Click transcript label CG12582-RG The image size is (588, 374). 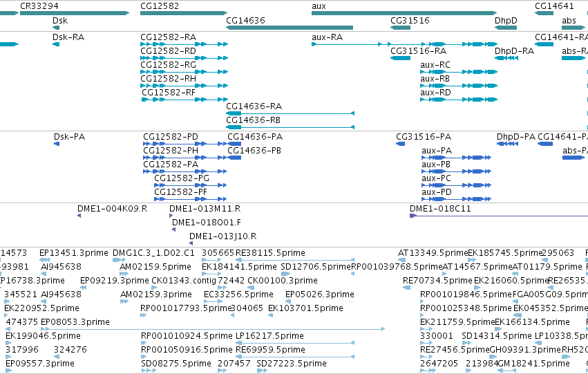pyautogui.click(x=168, y=65)
